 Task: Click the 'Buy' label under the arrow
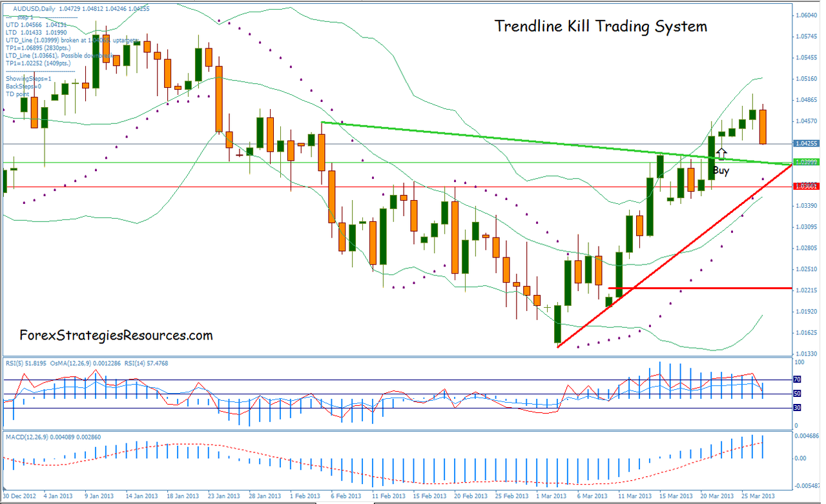[721, 171]
